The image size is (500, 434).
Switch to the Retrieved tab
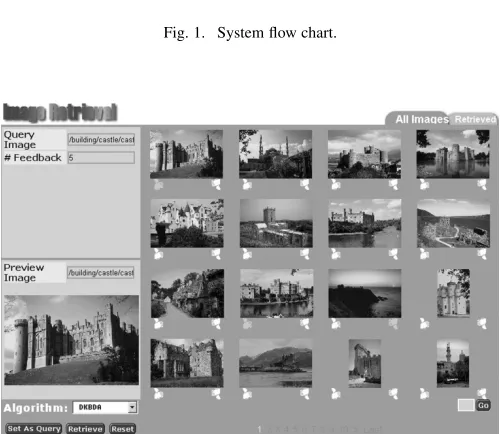point(475,119)
